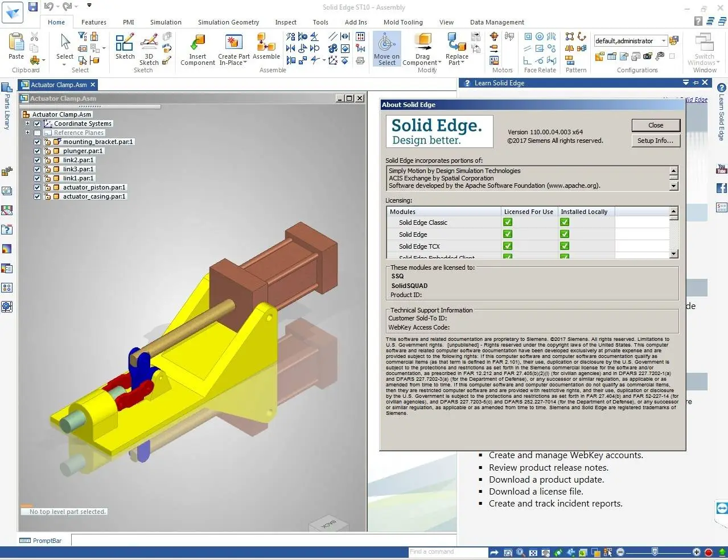This screenshot has width=728, height=560.
Task: Click the Setup Info... button
Action: (x=656, y=141)
